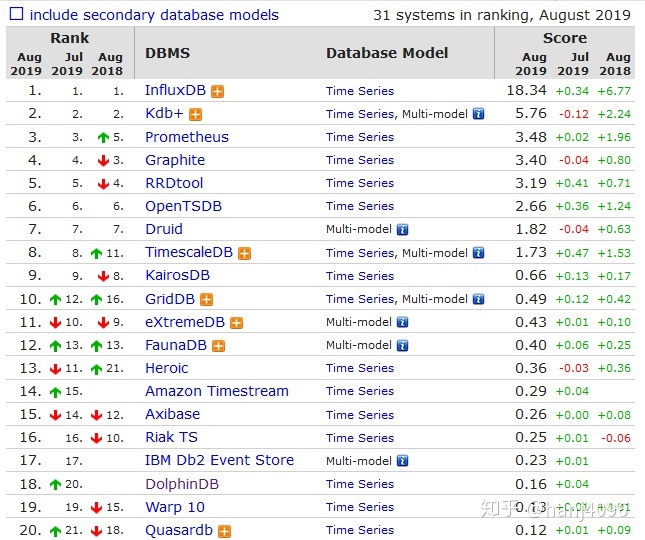Image resolution: width=645 pixels, height=540 pixels.
Task: Open the Warp 10 link
Action: (175, 507)
